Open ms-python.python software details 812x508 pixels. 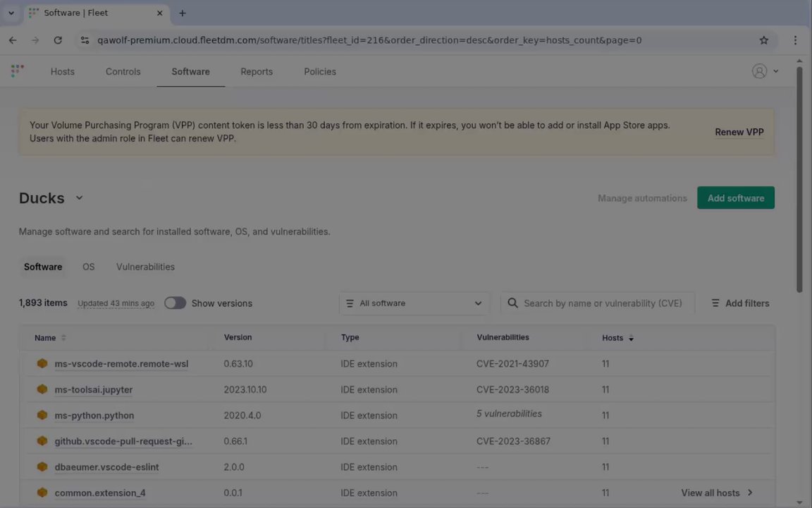tap(94, 415)
